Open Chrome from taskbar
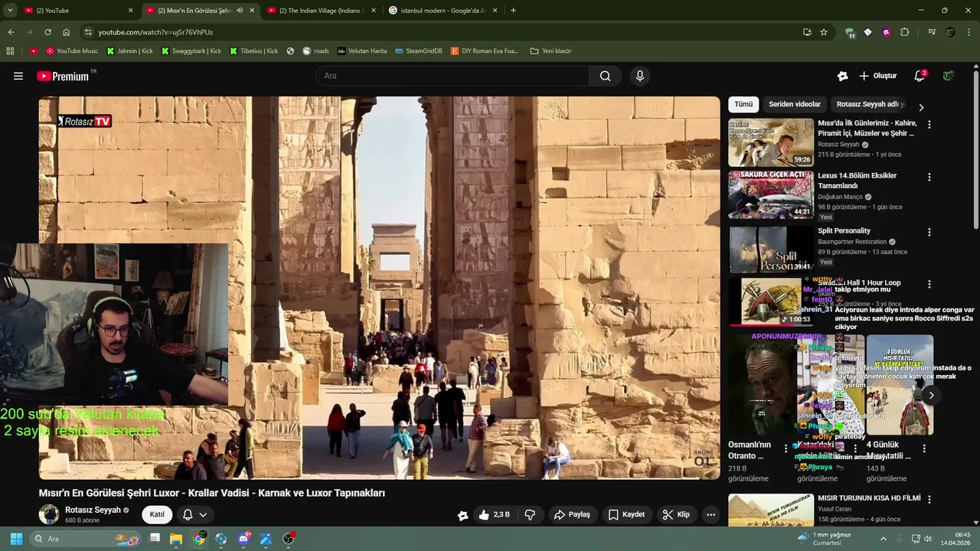Image resolution: width=980 pixels, height=551 pixels. (x=198, y=539)
